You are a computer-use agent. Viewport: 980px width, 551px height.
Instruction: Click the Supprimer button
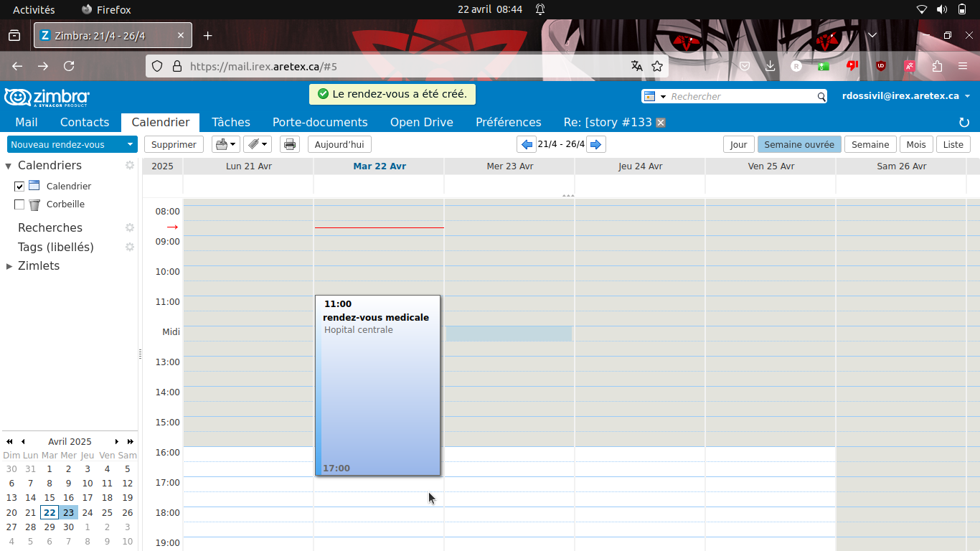174,144
